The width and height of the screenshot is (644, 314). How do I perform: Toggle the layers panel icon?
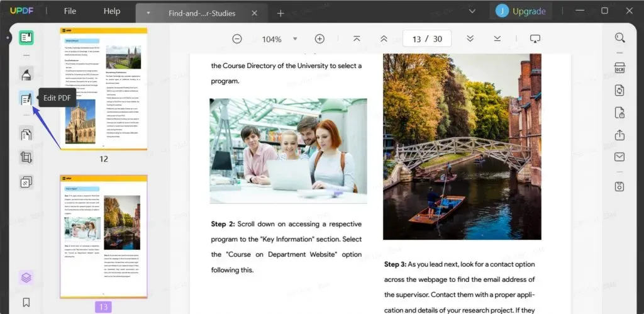(26, 278)
